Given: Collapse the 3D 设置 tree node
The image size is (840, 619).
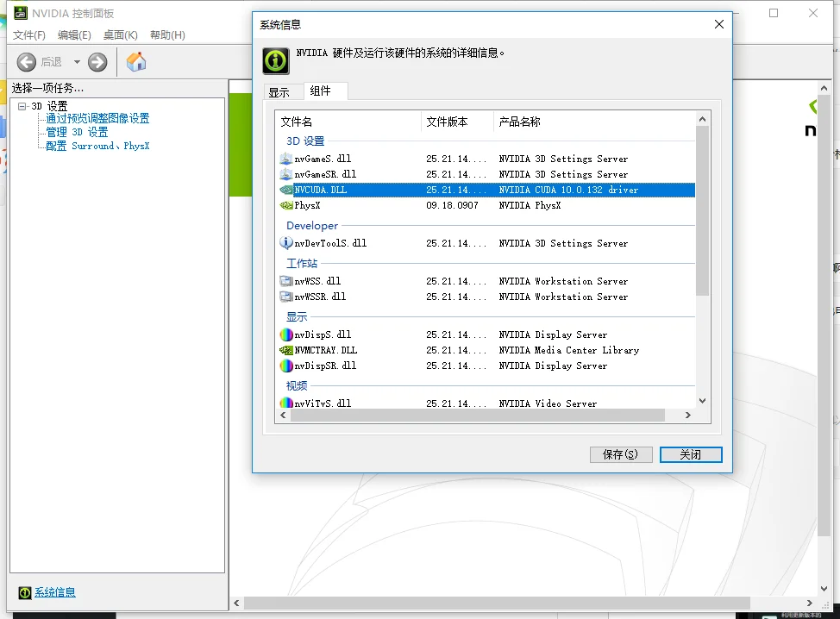Looking at the screenshot, I should (22, 106).
